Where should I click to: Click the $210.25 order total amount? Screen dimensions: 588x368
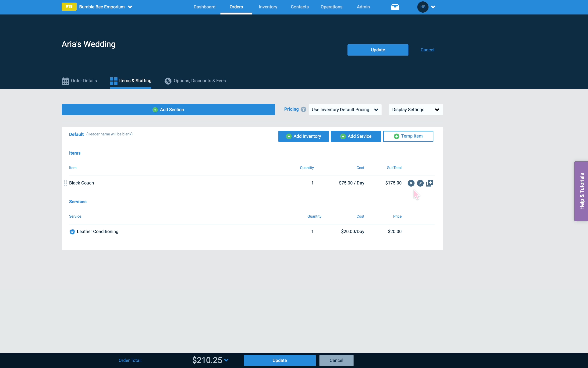(207, 360)
